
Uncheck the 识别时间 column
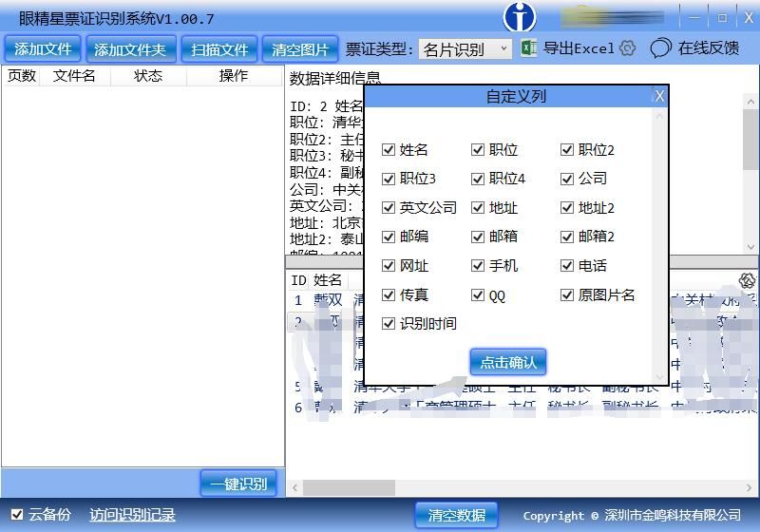pos(389,323)
